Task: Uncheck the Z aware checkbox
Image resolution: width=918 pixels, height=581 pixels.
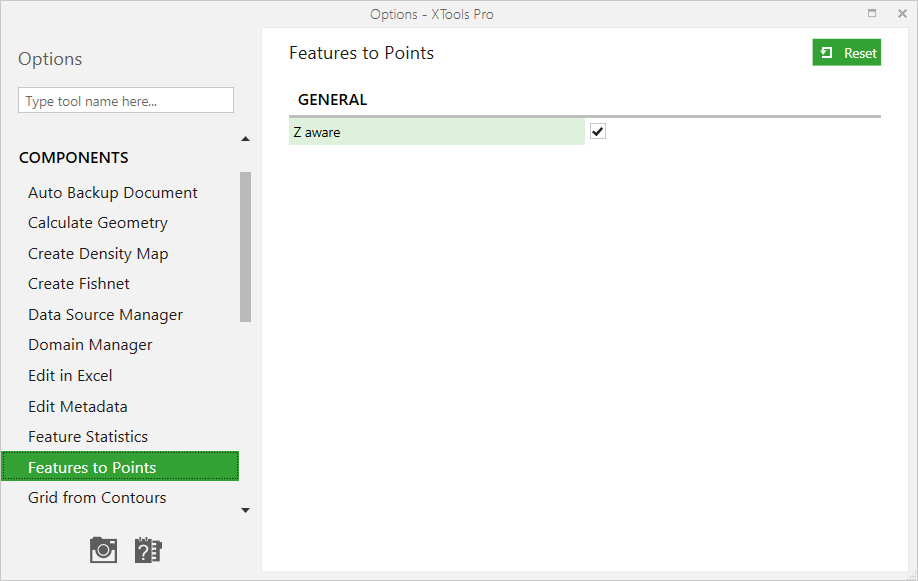Action: click(598, 131)
